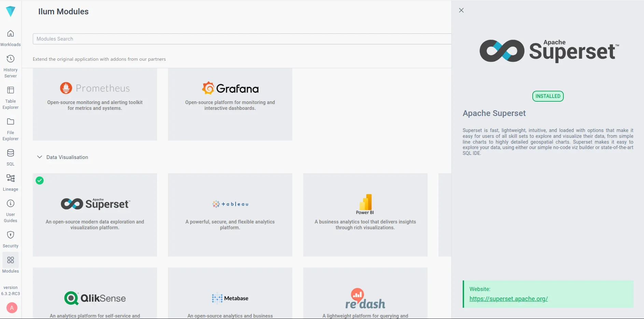
Task: Open the Superset website link
Action: (508, 299)
